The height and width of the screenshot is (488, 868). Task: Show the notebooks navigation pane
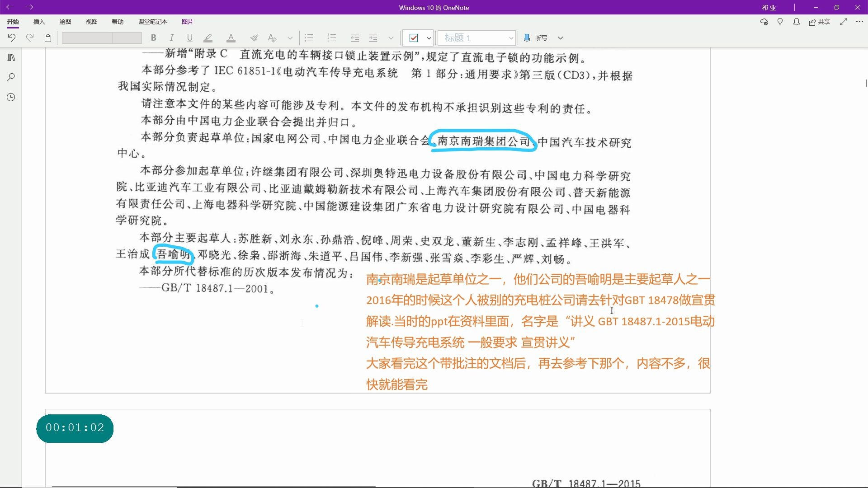coord(11,57)
